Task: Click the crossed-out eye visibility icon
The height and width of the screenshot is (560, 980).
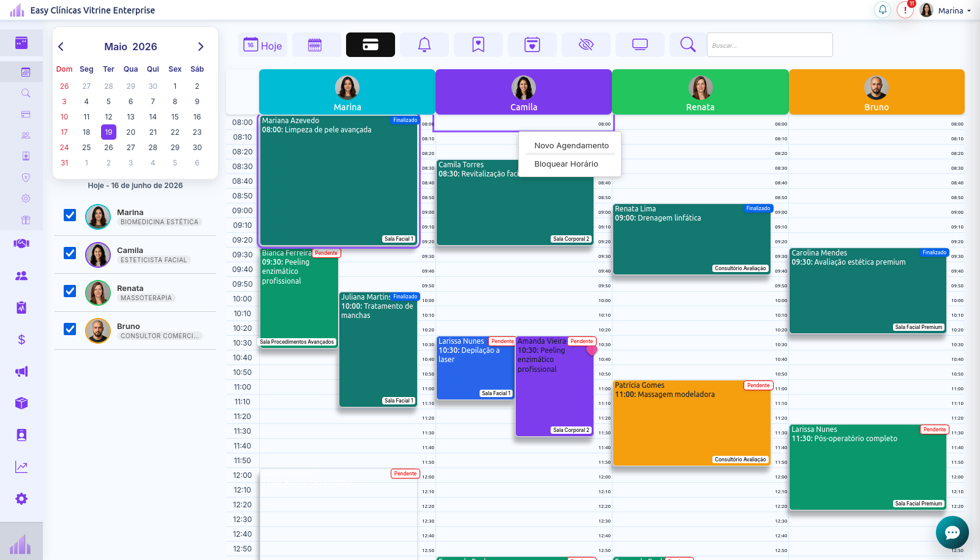Action: [x=586, y=45]
